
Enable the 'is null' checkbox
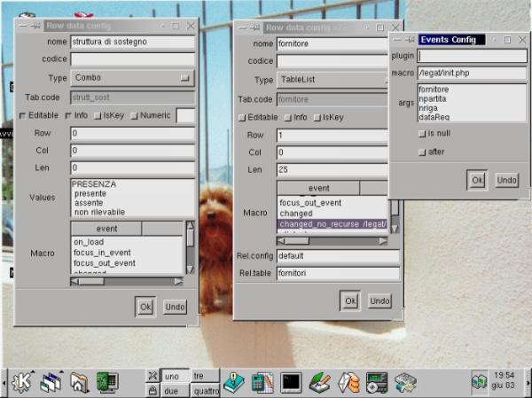coord(422,133)
